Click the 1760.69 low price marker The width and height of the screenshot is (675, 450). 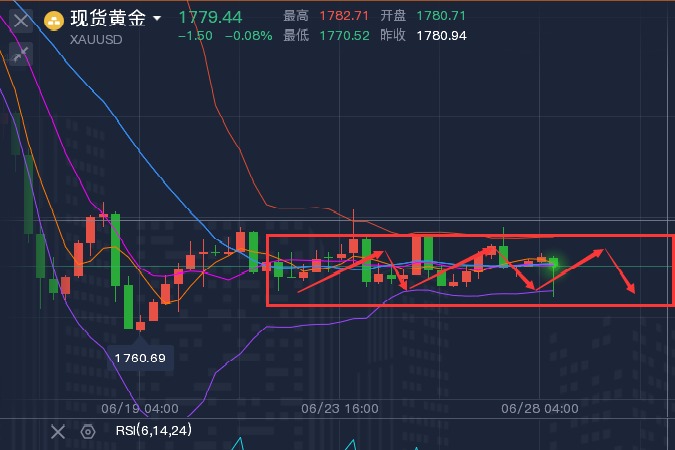click(140, 357)
